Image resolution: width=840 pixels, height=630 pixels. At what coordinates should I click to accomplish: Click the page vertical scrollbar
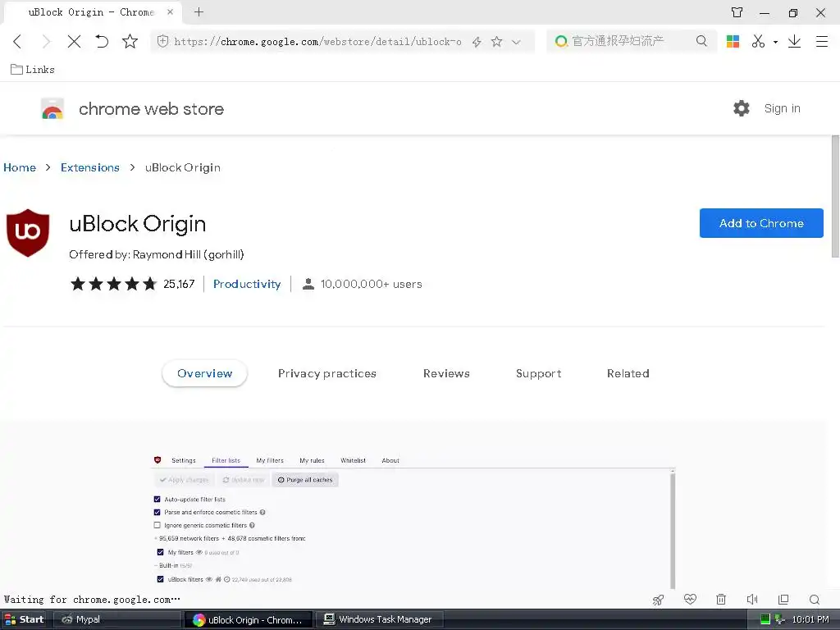pyautogui.click(x=835, y=195)
